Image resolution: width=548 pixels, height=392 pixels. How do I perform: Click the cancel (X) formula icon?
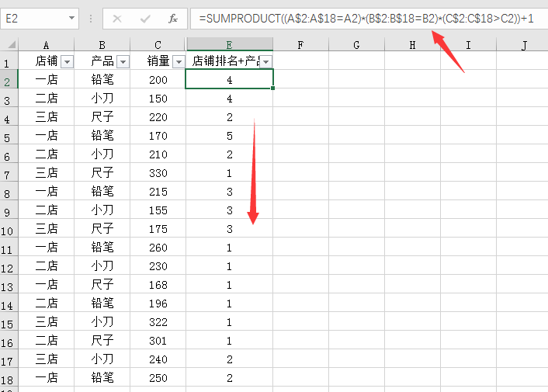coord(117,19)
